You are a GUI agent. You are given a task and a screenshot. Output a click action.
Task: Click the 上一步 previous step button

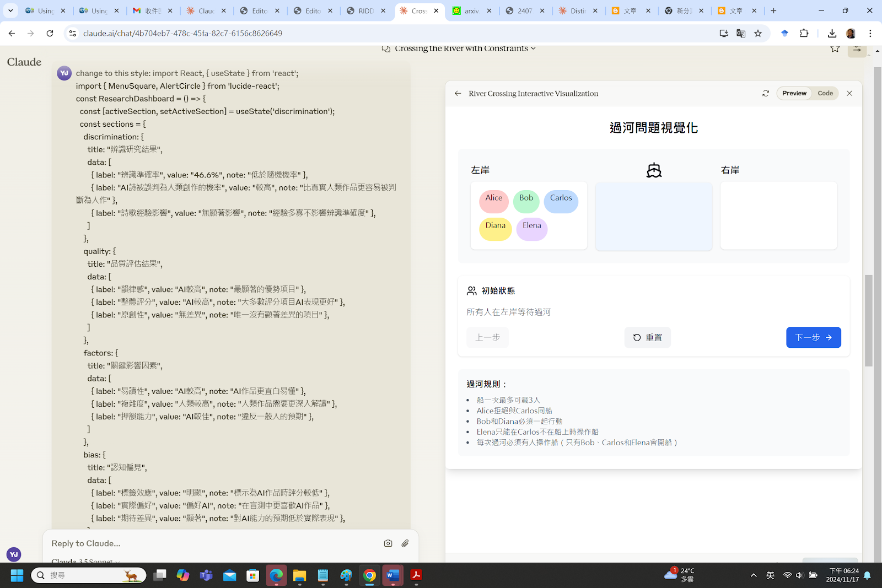coord(487,337)
